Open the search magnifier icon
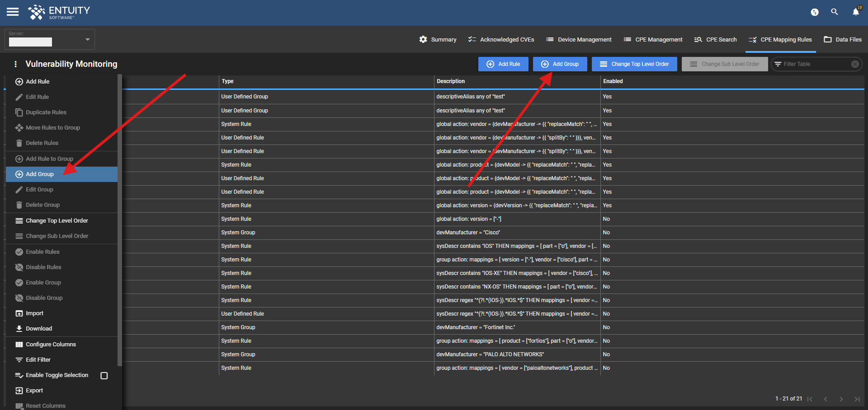The width and height of the screenshot is (868, 410). click(835, 12)
